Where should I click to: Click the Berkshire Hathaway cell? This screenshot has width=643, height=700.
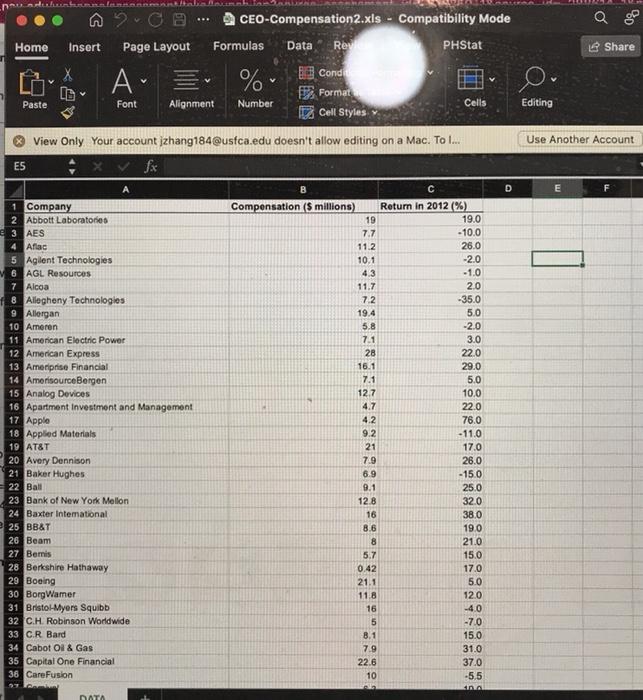pos(126,567)
